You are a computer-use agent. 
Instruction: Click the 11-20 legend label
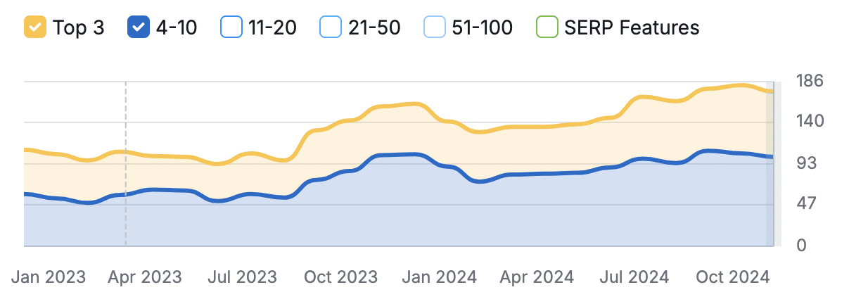pyautogui.click(x=272, y=28)
